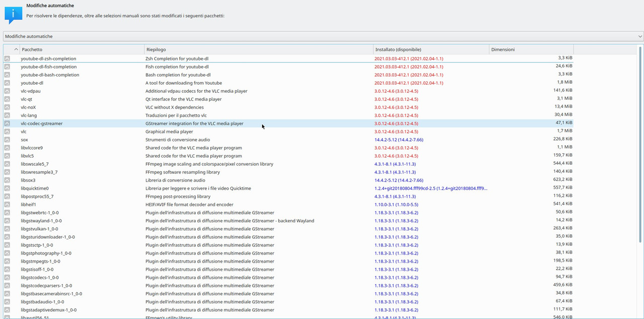
Task: Click status icon next to libgstwayland-1_0-0
Action: [x=7, y=221]
